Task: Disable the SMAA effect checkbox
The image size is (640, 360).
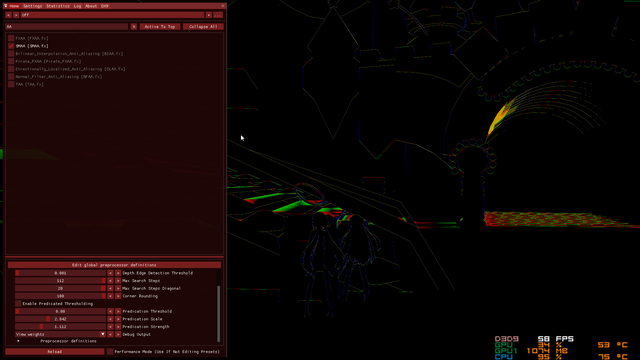Action: tap(11, 46)
